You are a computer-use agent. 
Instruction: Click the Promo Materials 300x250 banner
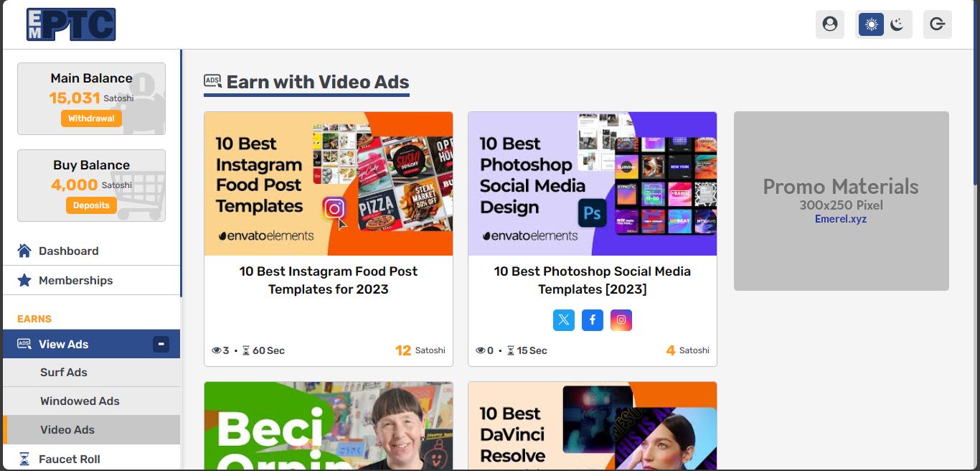pos(842,201)
